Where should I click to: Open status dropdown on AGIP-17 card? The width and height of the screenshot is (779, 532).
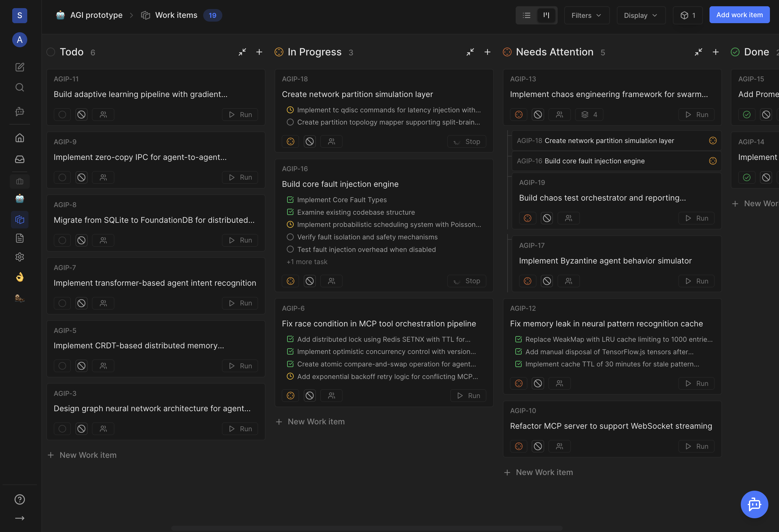click(x=528, y=281)
